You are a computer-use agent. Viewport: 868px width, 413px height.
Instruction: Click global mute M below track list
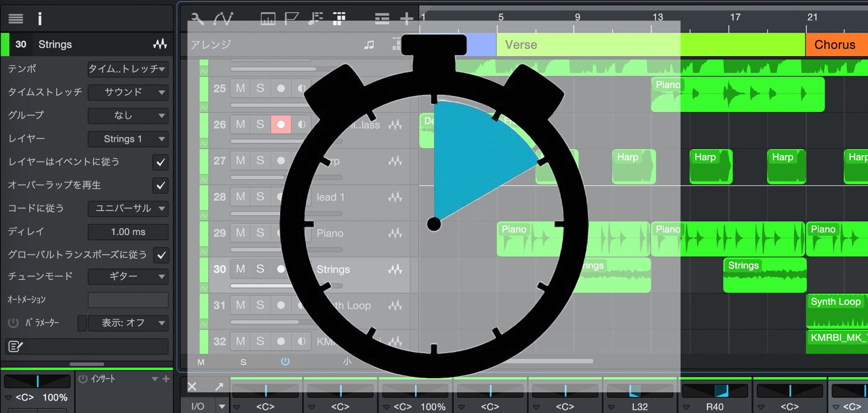(x=201, y=362)
